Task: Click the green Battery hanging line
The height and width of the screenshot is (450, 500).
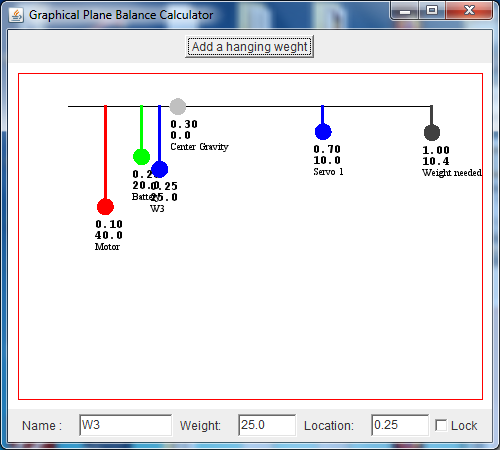Action: [141, 127]
